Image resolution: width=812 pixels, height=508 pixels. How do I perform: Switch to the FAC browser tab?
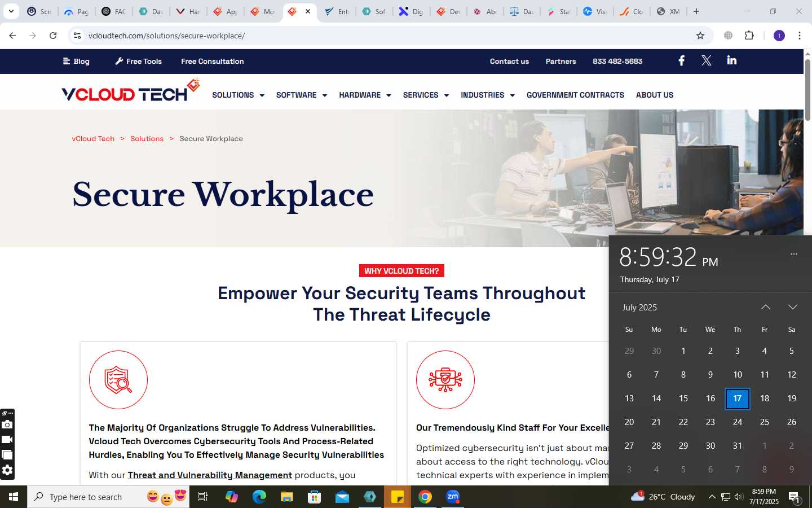click(113, 11)
